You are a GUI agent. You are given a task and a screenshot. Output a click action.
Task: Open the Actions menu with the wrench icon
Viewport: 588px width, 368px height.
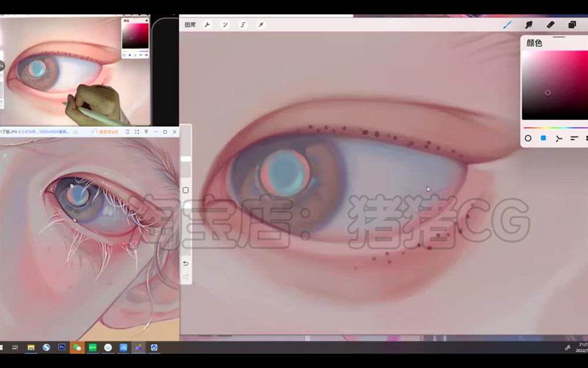[x=208, y=25]
